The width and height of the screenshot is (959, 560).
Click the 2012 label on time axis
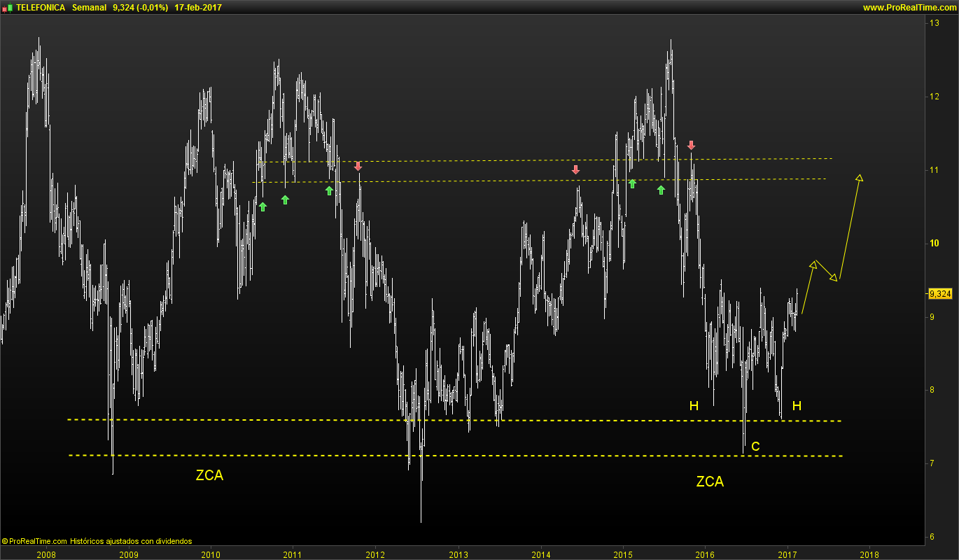375,554
